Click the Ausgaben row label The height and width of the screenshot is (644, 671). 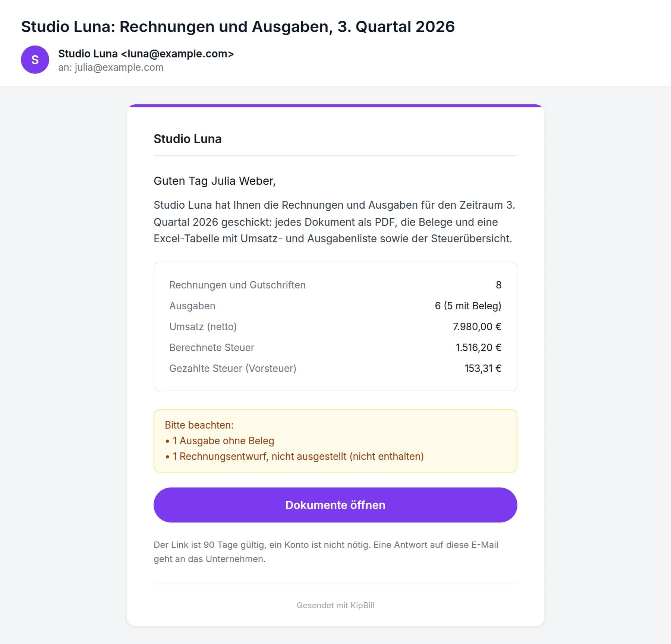point(192,306)
